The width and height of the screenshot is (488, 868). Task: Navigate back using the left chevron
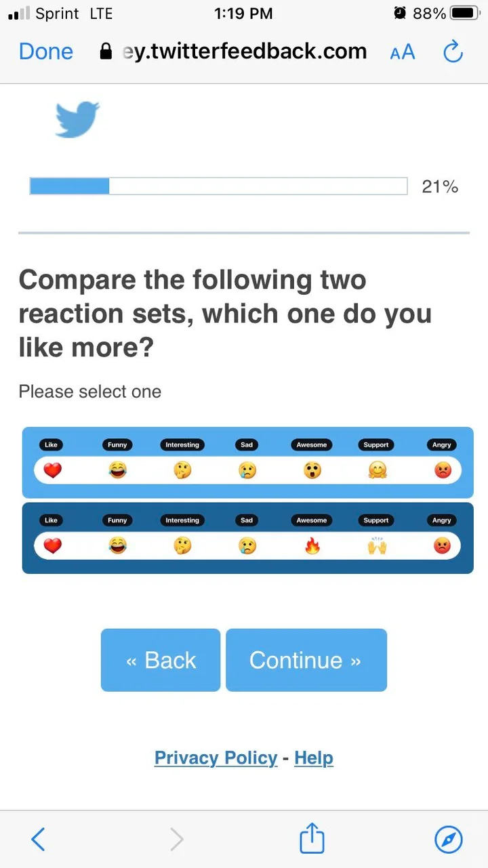point(38,838)
